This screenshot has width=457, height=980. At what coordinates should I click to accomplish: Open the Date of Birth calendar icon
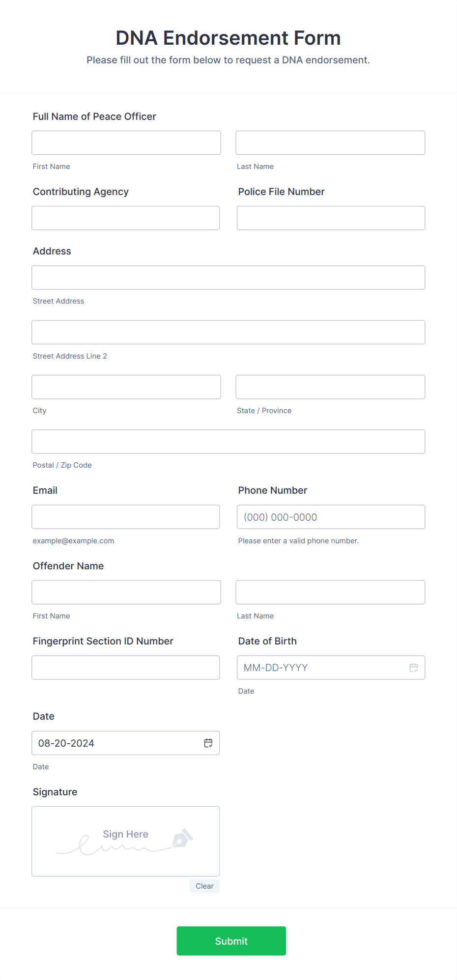coord(414,668)
